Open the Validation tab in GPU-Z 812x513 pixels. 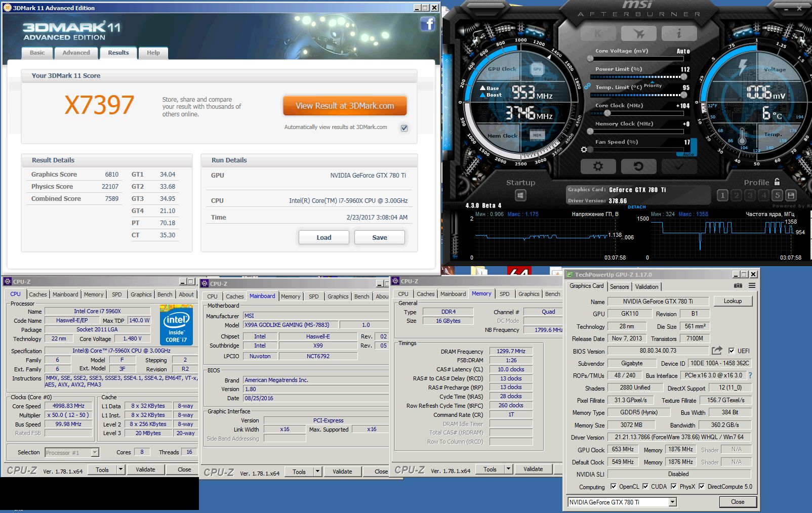click(x=646, y=287)
